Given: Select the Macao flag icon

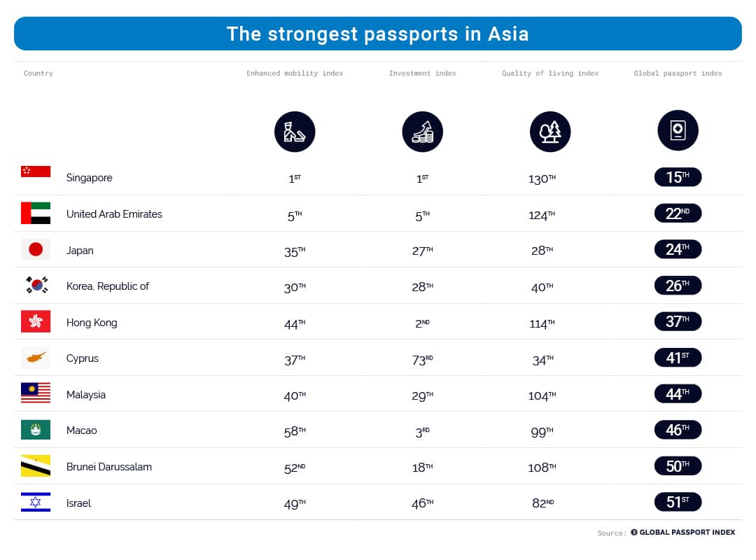Looking at the screenshot, I should (x=36, y=429).
